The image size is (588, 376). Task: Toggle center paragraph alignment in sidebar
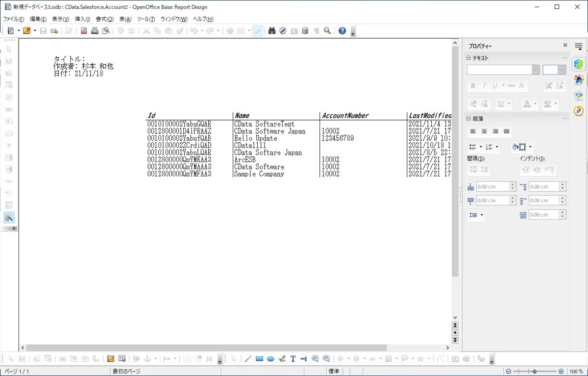(484, 131)
